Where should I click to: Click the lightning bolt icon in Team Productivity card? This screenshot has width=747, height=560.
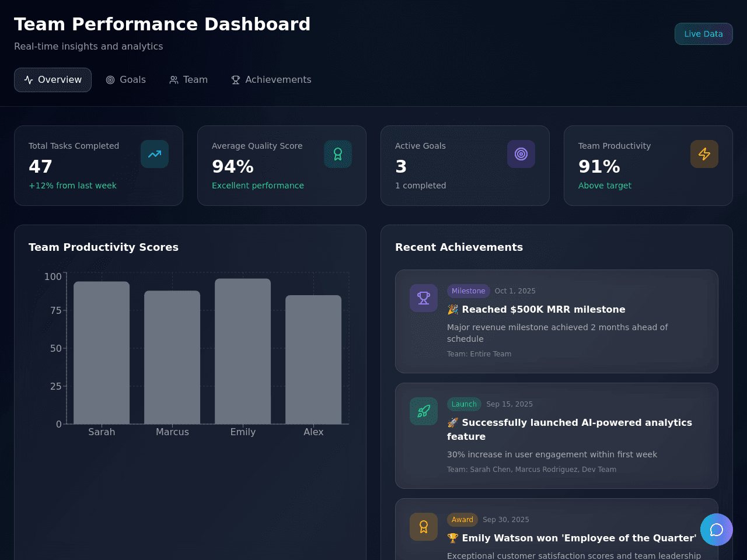point(704,154)
